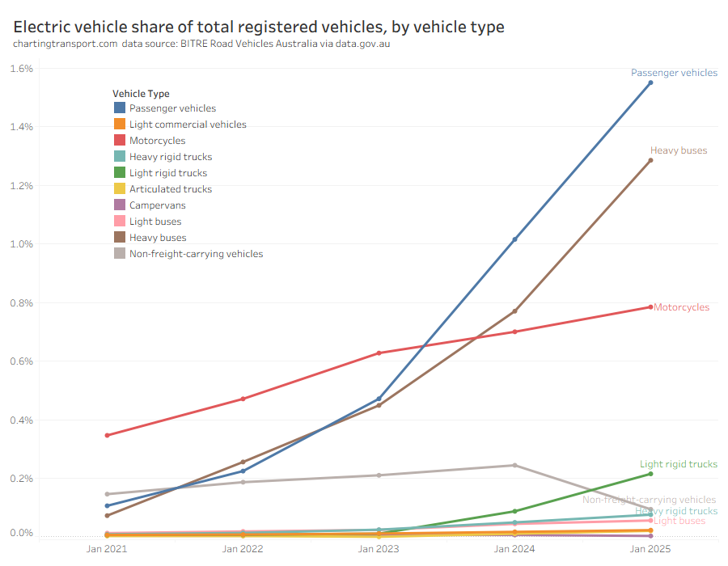This screenshot has width=728, height=566.
Task: Click the Heavy buses brown legend swatch
Action: [x=120, y=238]
